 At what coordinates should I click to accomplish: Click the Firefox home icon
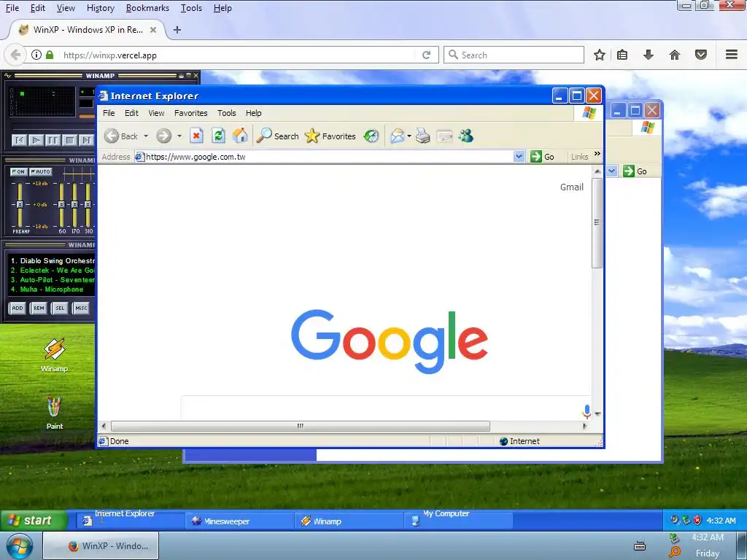(675, 55)
